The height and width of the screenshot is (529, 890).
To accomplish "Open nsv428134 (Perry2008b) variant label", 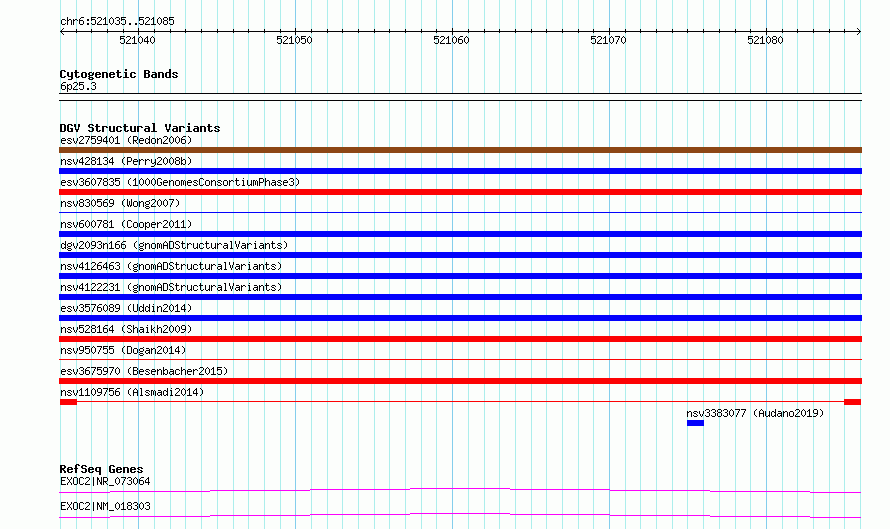I will (126, 161).
